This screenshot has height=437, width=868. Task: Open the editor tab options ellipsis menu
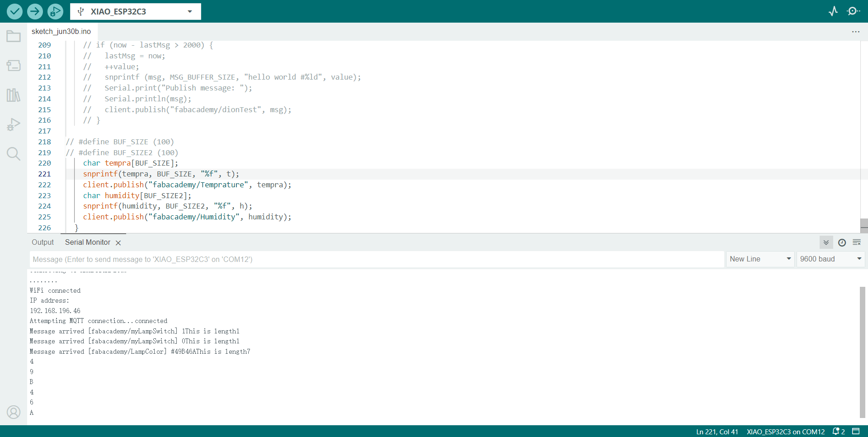click(856, 32)
